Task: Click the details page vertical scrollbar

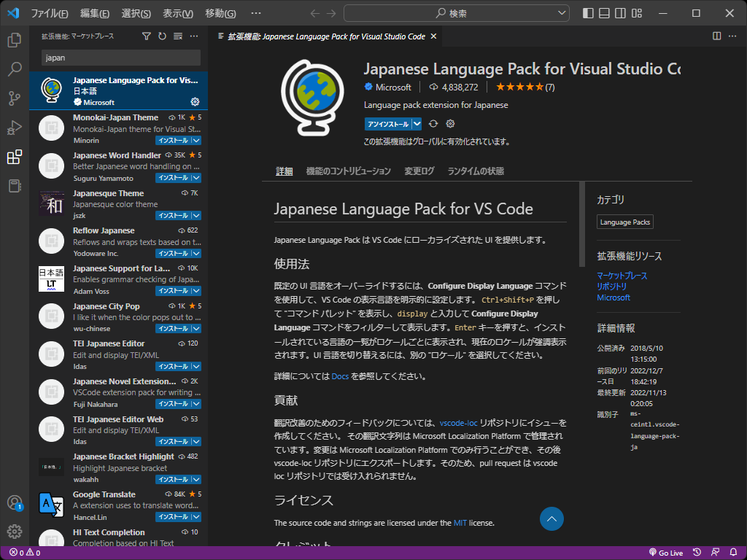Action: (581, 225)
